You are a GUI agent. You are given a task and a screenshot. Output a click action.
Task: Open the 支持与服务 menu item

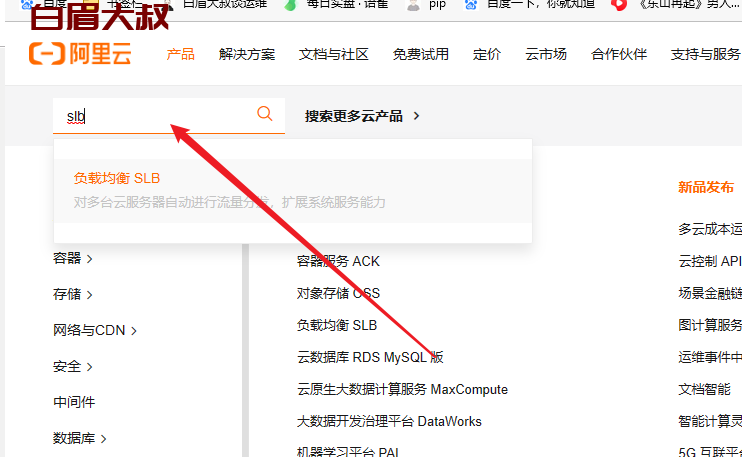point(706,54)
